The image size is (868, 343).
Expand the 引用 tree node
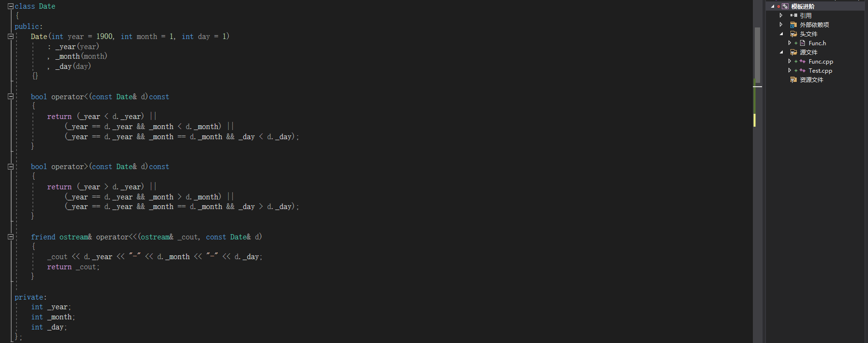tap(781, 15)
